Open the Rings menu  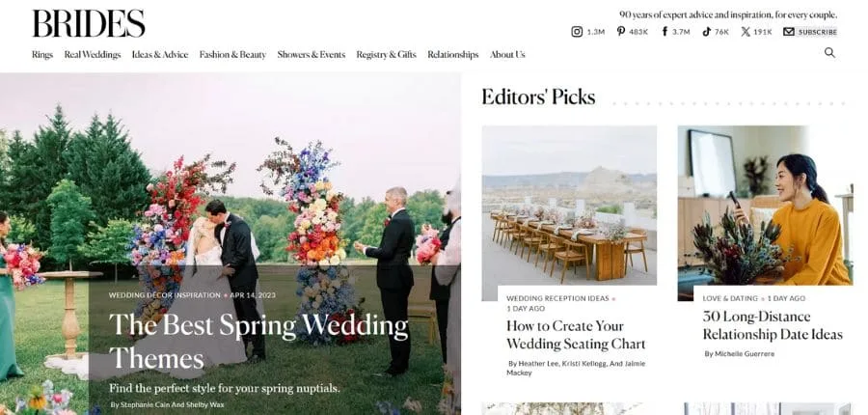click(x=42, y=54)
